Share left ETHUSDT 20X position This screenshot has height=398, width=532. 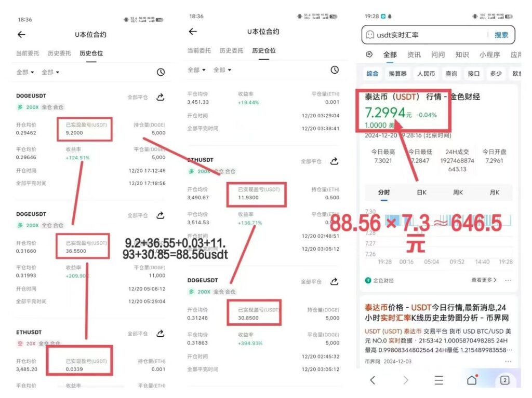pos(161,334)
